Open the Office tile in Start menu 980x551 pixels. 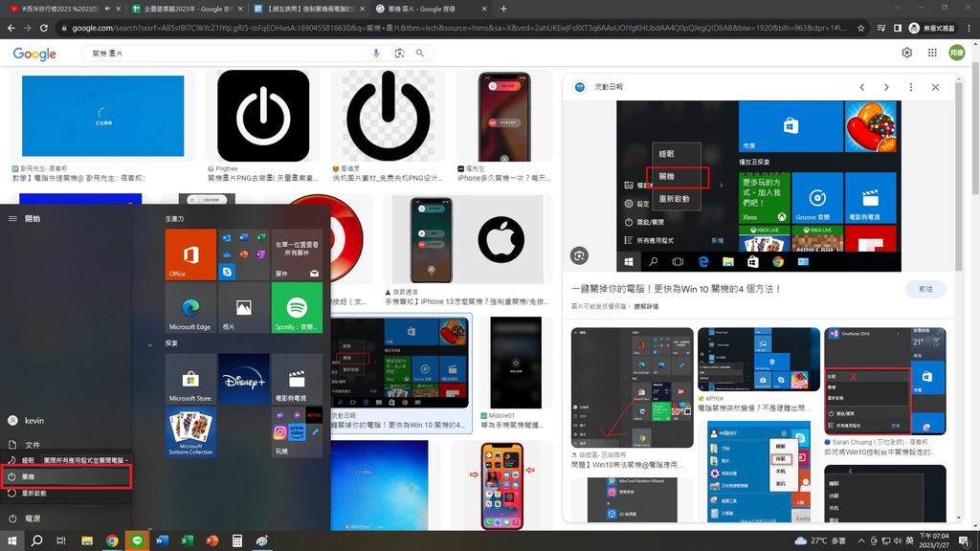tap(190, 254)
